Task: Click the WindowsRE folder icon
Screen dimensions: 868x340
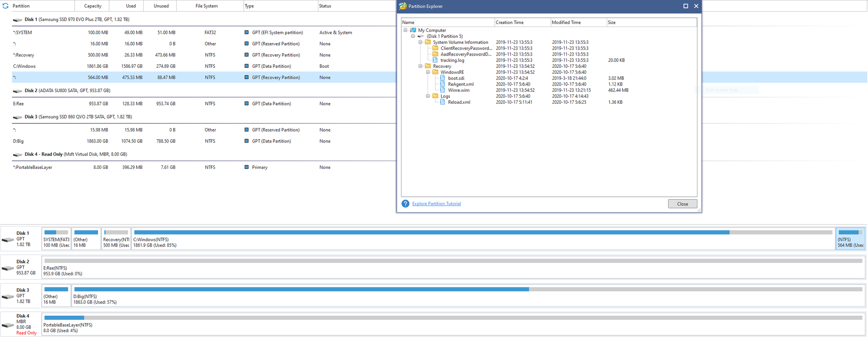Action: pos(435,72)
